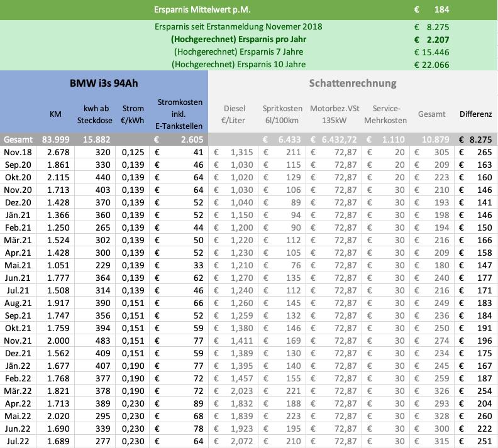Screen dimensions: 498x448
Task: Select electricity cost 89 in Apr.22 row
Action: click(x=199, y=403)
